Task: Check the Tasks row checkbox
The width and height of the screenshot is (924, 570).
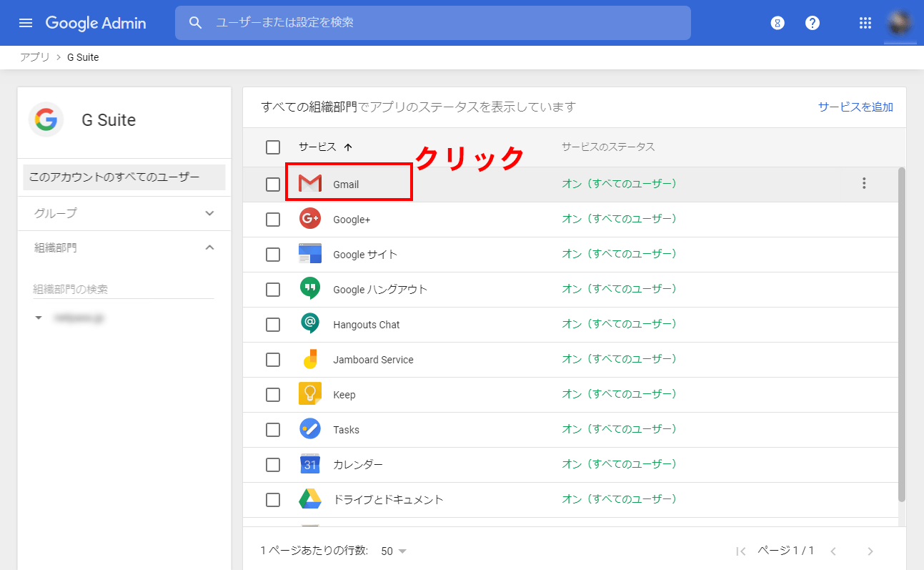Action: pos(273,429)
